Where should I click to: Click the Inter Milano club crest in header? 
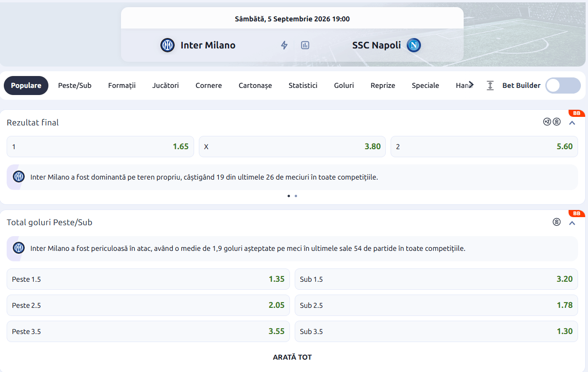(168, 45)
